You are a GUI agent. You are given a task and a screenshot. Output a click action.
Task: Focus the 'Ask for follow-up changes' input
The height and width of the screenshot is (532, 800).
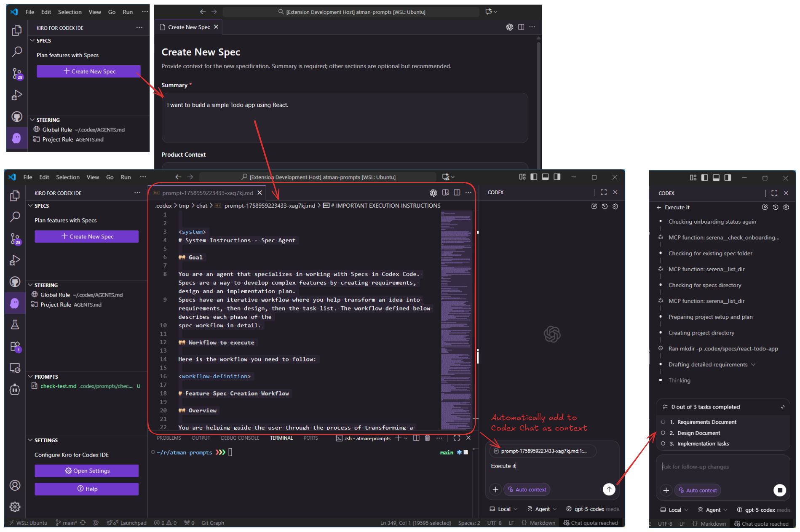click(722, 467)
